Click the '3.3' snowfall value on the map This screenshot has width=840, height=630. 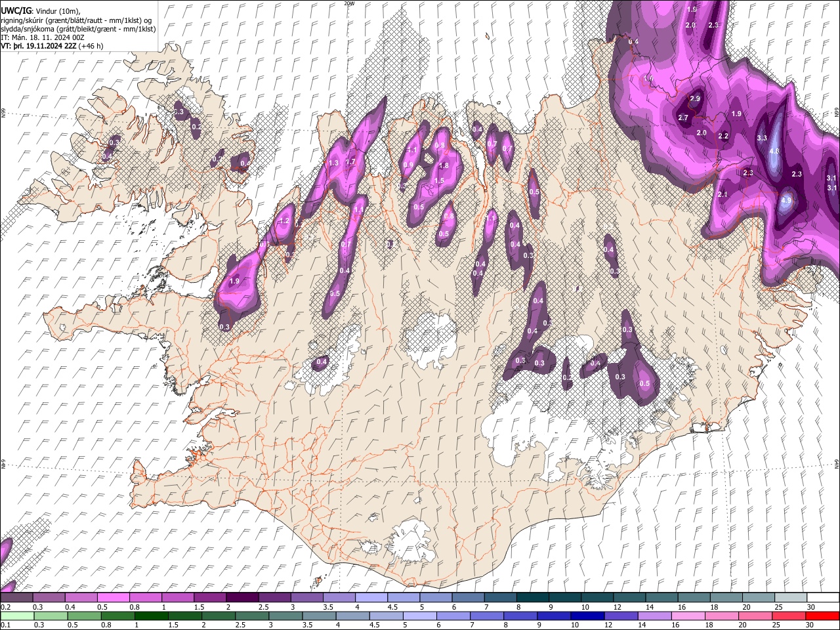coord(762,138)
